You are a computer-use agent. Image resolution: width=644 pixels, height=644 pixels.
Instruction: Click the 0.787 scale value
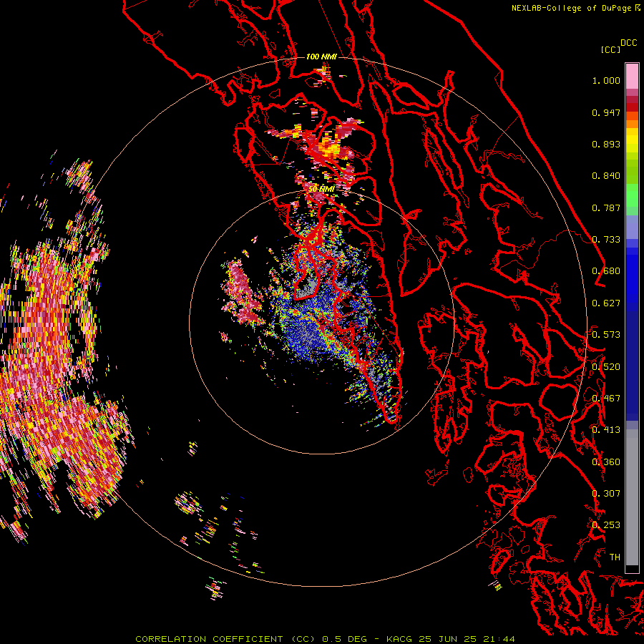(606, 208)
